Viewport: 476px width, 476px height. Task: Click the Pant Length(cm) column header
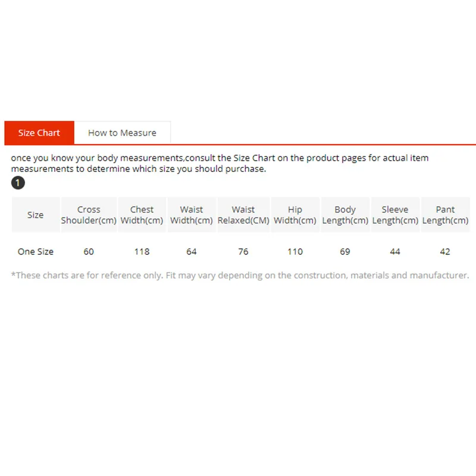[x=445, y=215]
